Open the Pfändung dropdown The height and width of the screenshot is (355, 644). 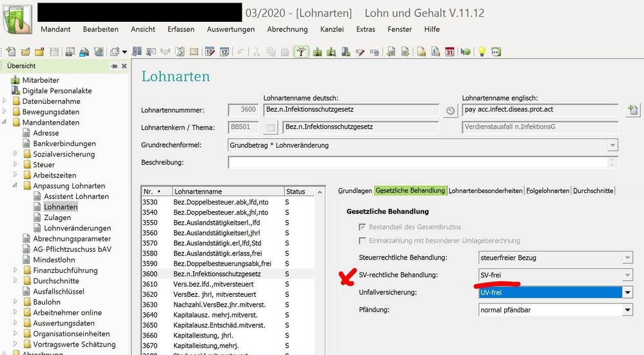click(x=627, y=310)
